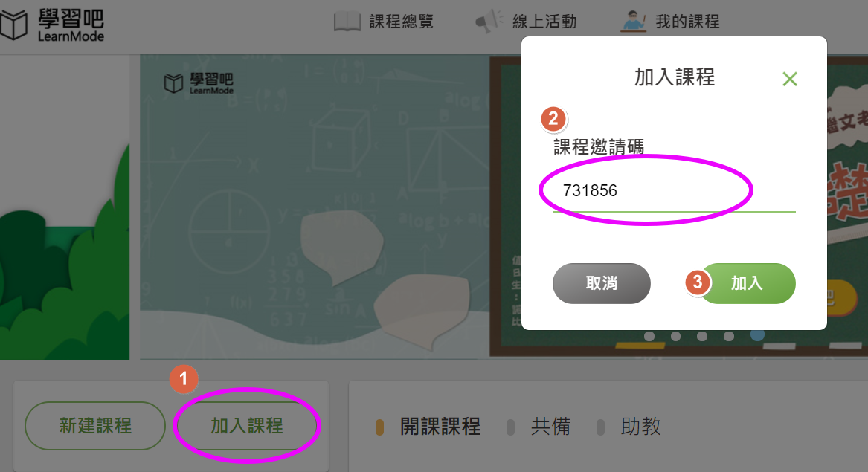868x472 pixels.
Task: Click the open book icon beside 課程總覽
Action: pyautogui.click(x=347, y=22)
